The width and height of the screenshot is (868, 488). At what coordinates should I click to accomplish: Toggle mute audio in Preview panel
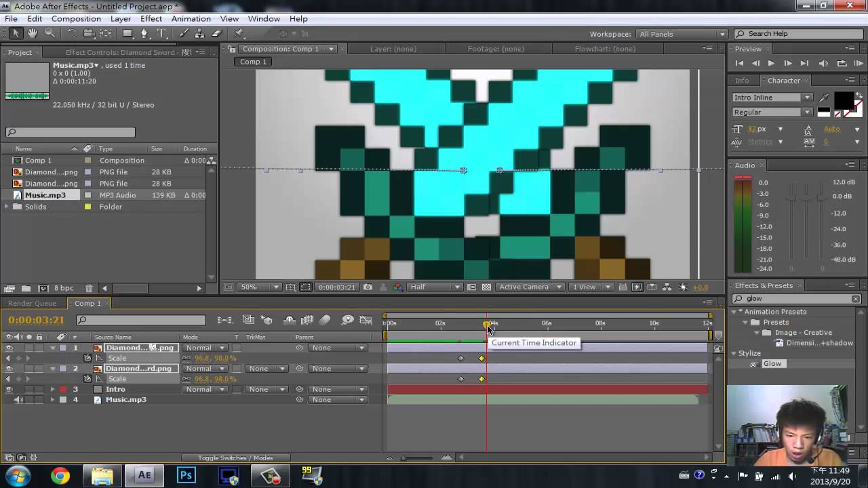tap(823, 64)
